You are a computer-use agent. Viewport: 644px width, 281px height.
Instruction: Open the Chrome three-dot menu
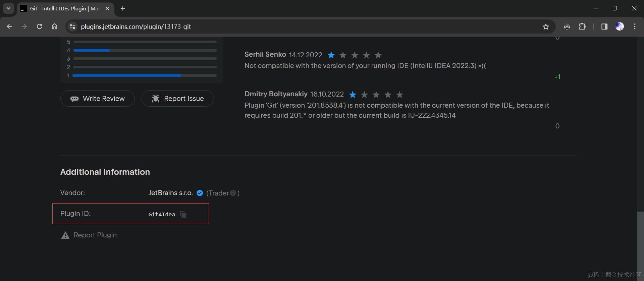pyautogui.click(x=635, y=27)
